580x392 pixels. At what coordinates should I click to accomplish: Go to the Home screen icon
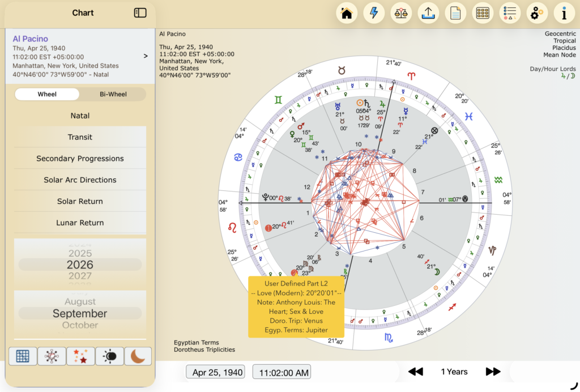coord(347,14)
